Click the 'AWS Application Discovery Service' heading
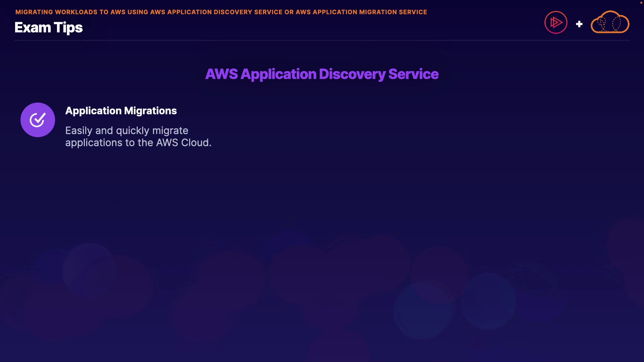Image resolution: width=644 pixels, height=362 pixels. (x=322, y=74)
